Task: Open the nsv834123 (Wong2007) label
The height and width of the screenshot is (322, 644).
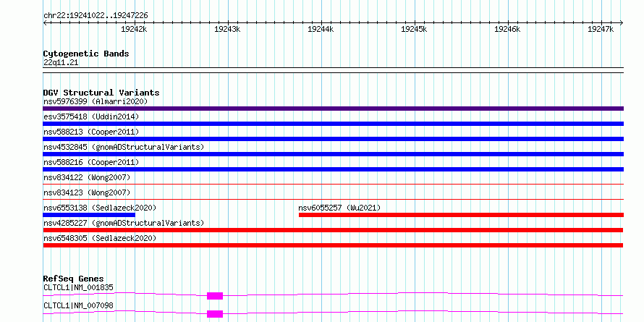Action: [x=87, y=192]
